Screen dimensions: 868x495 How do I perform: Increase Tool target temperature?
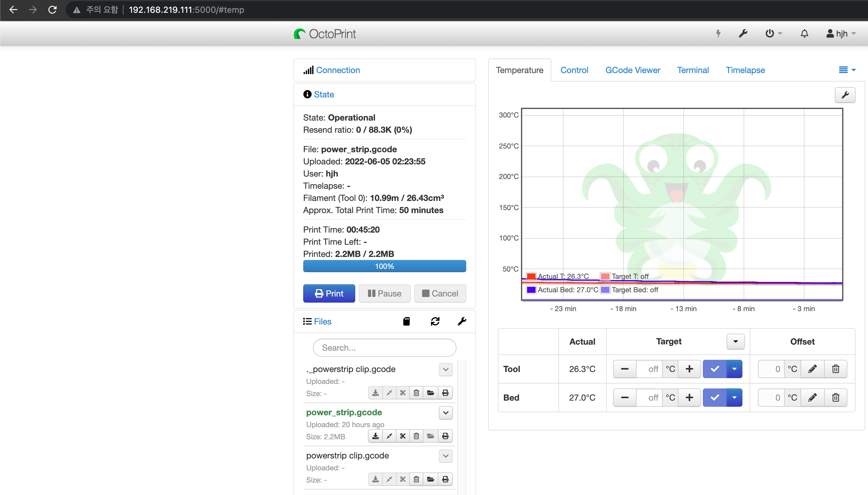point(689,369)
